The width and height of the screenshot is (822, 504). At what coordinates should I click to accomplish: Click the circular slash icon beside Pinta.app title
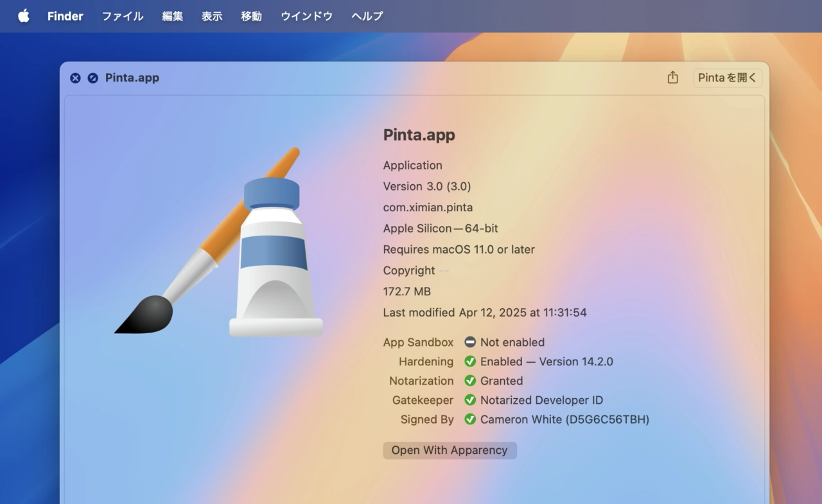click(93, 78)
